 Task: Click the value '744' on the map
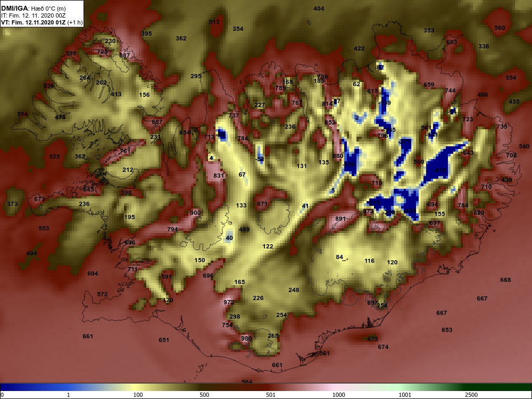[x=450, y=90]
